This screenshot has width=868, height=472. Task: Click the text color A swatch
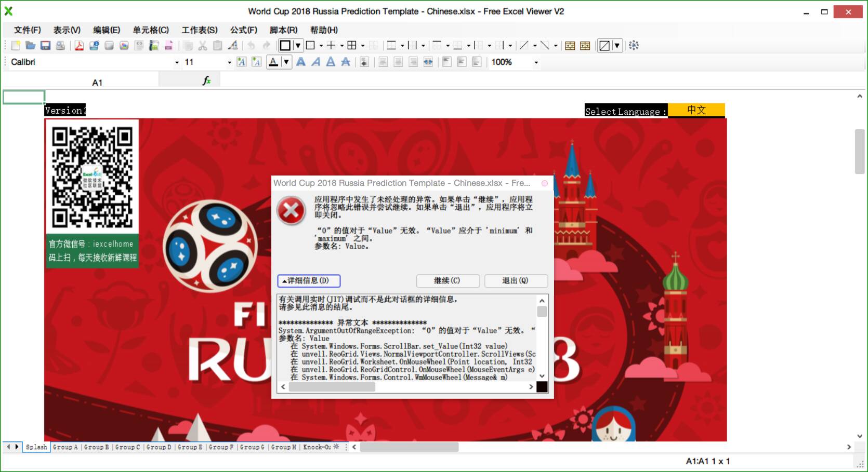click(273, 62)
